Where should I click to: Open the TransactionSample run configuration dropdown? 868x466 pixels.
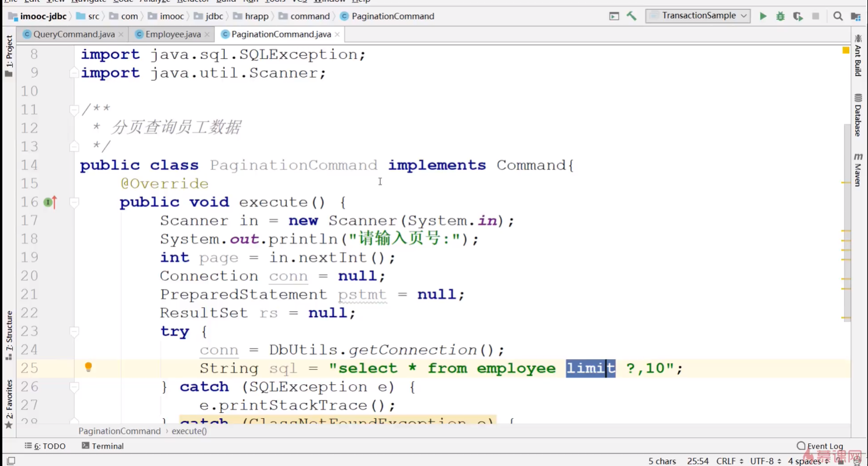pos(698,16)
